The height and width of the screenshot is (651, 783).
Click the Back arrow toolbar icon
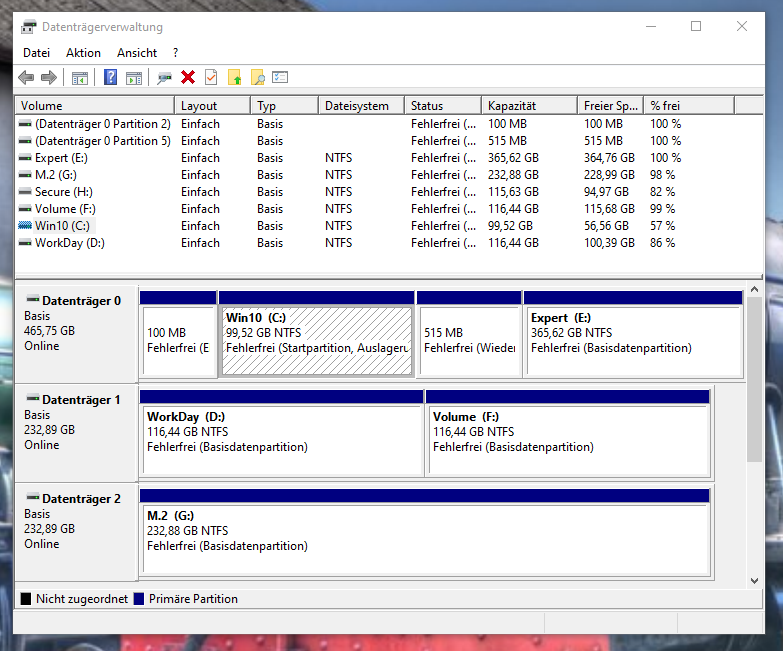click(x=26, y=77)
